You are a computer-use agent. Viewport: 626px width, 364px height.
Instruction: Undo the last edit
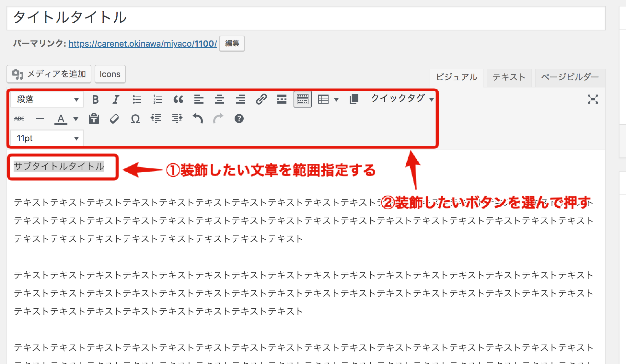point(198,119)
